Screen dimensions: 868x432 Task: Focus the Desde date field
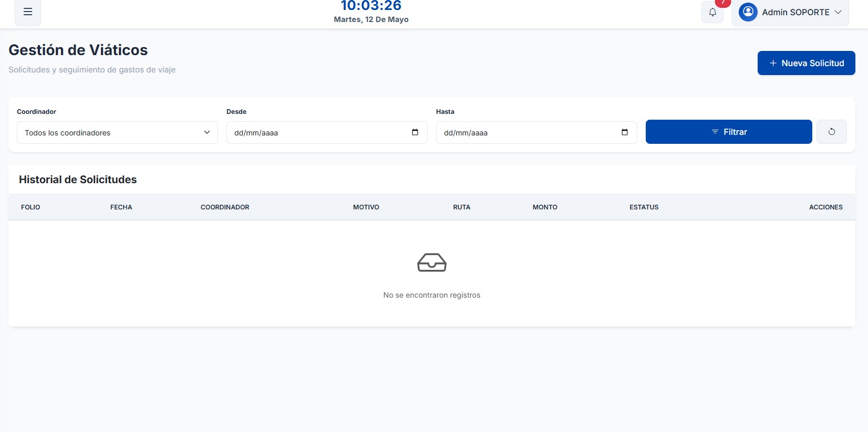pyautogui.click(x=327, y=133)
